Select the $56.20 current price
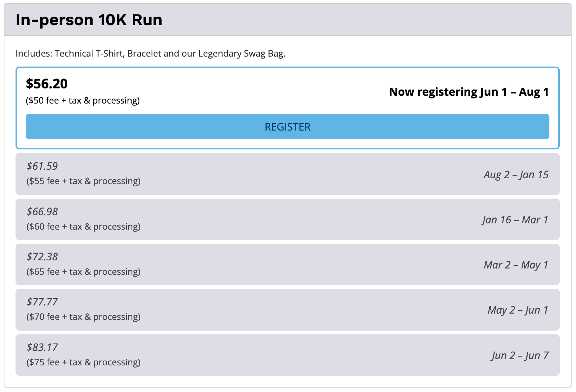The image size is (576, 392). (x=47, y=84)
